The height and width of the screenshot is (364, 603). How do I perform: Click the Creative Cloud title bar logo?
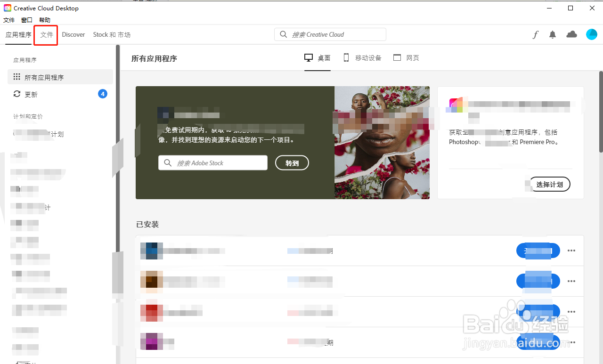coord(8,8)
